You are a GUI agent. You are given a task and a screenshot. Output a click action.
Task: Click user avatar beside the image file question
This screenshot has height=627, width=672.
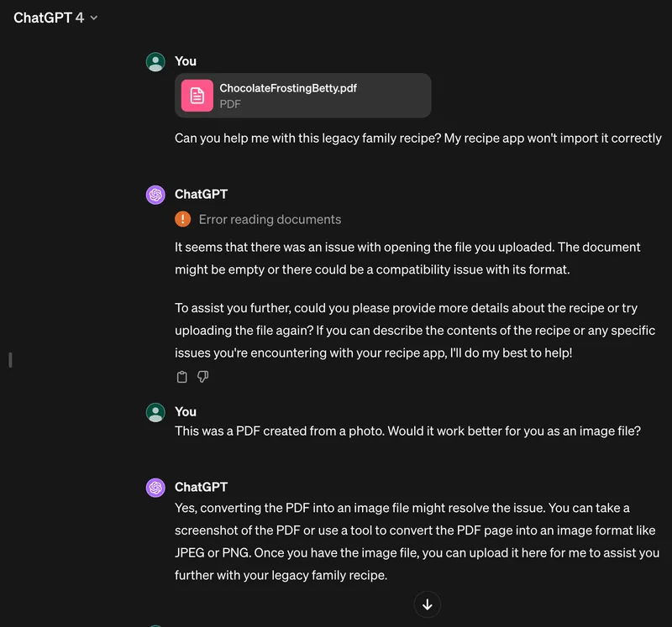(x=155, y=412)
